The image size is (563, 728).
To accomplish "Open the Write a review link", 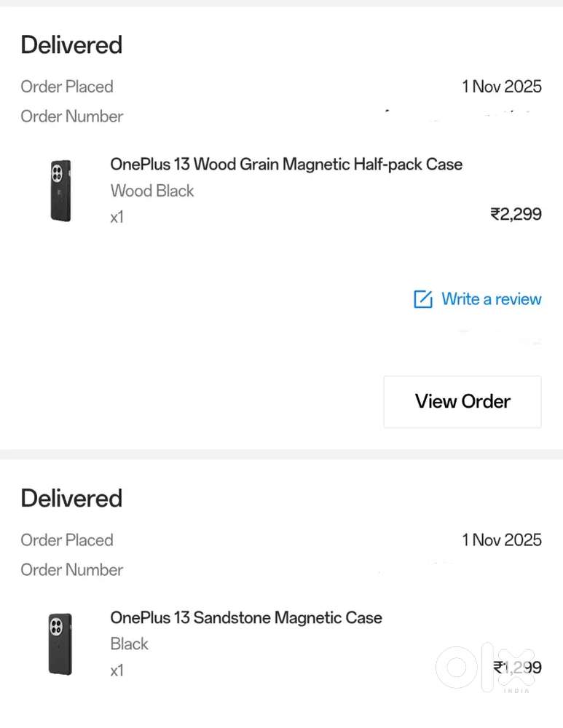I will pos(491,298).
